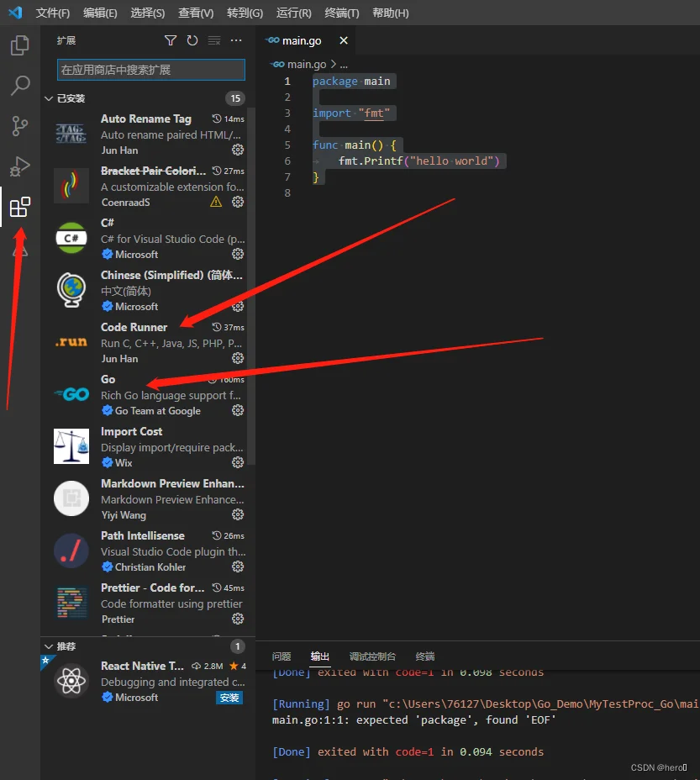Open the 查看(V) menu
Viewport: 700px width, 780px height.
coord(196,13)
